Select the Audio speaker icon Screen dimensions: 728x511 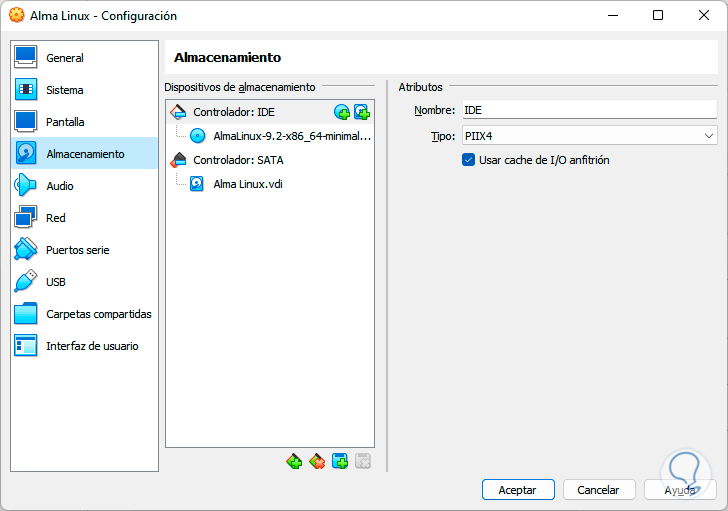click(x=26, y=186)
